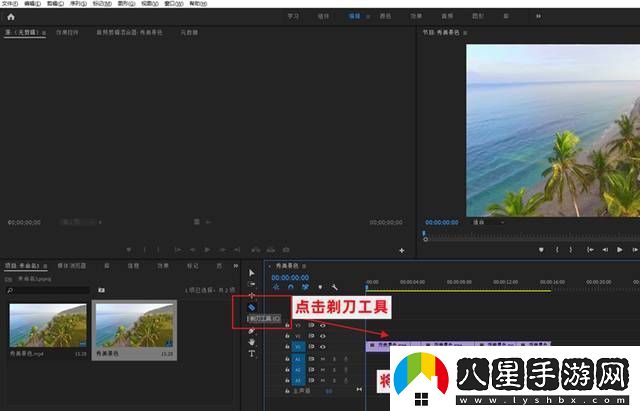This screenshot has width=640, height=411.
Task: Toggle insert sequences as nests option
Action: (276, 287)
